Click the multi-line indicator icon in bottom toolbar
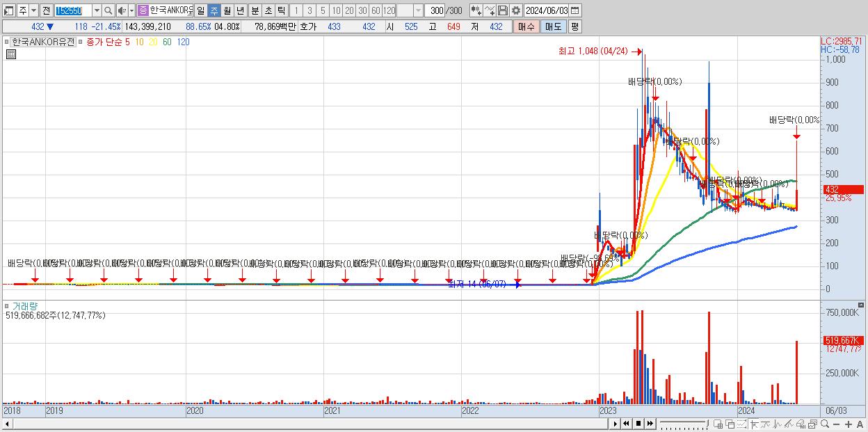868x432 pixels. click(x=766, y=424)
